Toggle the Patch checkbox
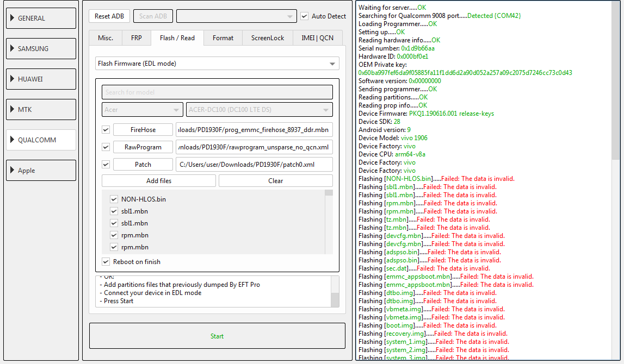624x364 pixels. click(x=106, y=164)
